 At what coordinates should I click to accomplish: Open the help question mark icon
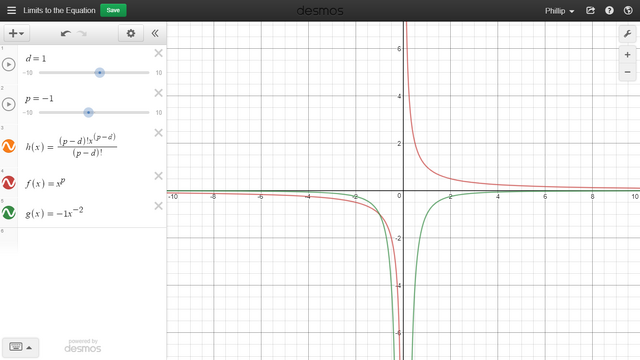click(609, 11)
